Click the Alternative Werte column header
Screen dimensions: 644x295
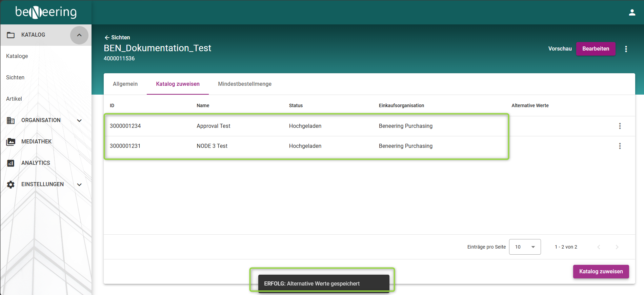(530, 105)
